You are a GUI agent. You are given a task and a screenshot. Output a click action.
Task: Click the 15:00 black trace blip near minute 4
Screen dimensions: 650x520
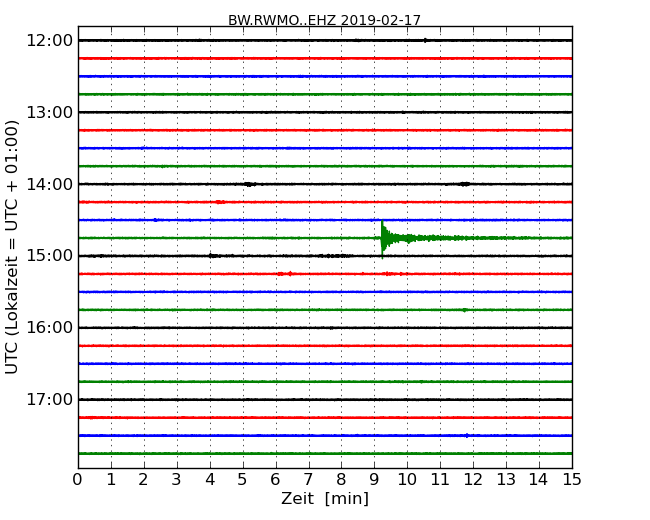[x=214, y=256]
